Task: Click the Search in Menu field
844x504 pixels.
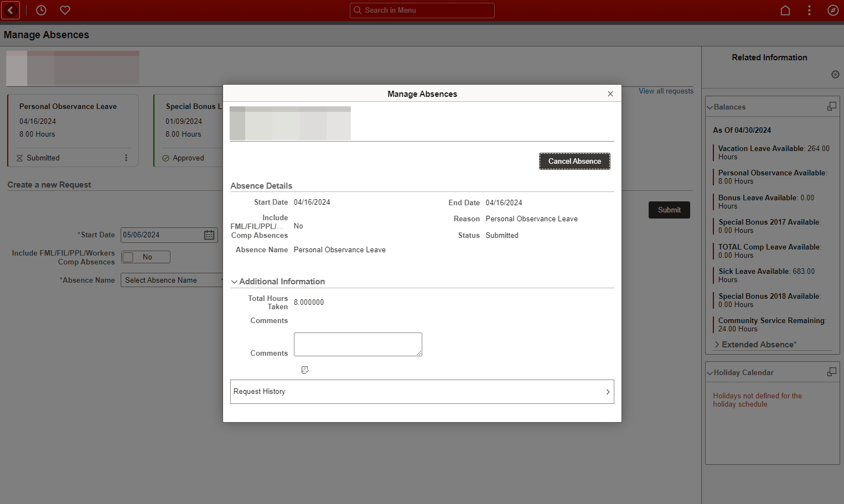Action: pyautogui.click(x=422, y=10)
